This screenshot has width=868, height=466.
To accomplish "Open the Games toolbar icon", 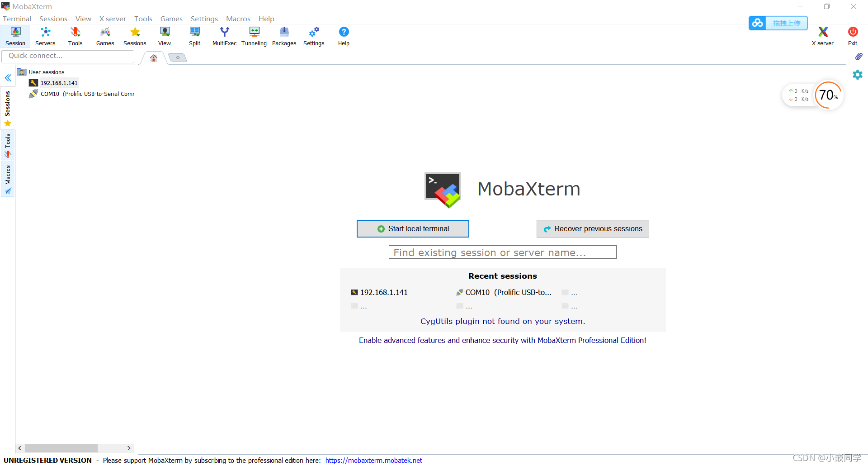I will pos(105,36).
